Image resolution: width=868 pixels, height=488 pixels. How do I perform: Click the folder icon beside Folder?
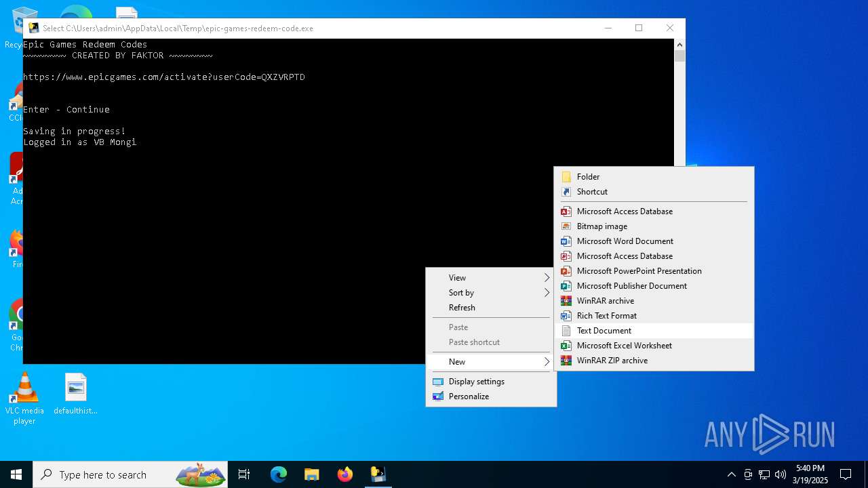click(x=566, y=177)
